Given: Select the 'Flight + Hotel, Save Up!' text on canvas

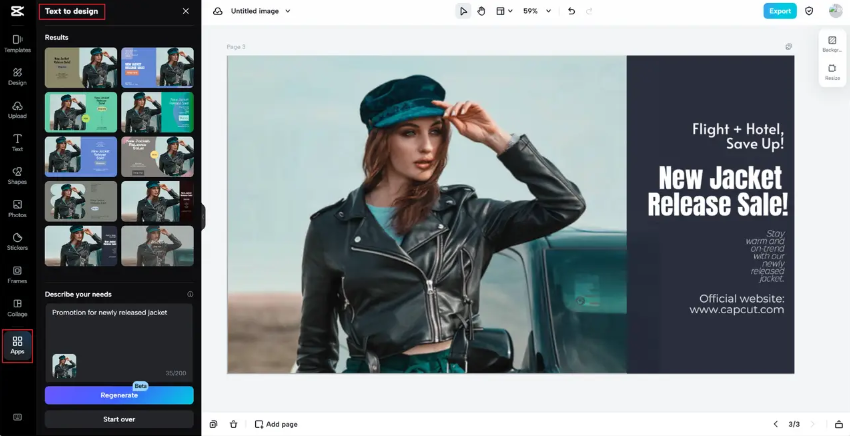Looking at the screenshot, I should point(738,136).
